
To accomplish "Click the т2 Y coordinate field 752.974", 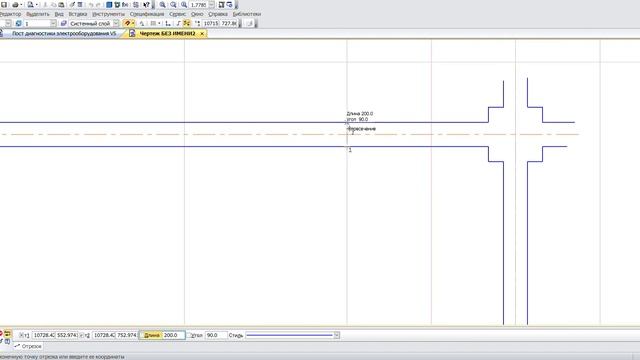I will pyautogui.click(x=127, y=335).
